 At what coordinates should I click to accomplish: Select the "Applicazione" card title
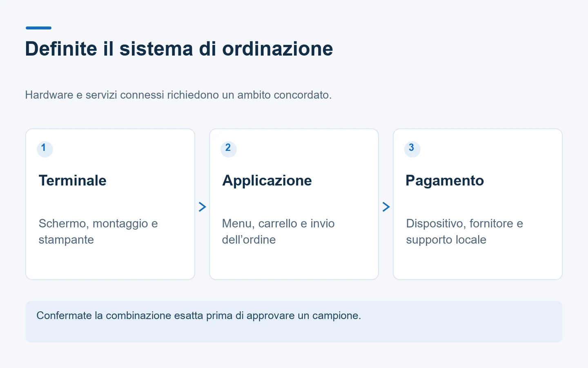(x=267, y=180)
